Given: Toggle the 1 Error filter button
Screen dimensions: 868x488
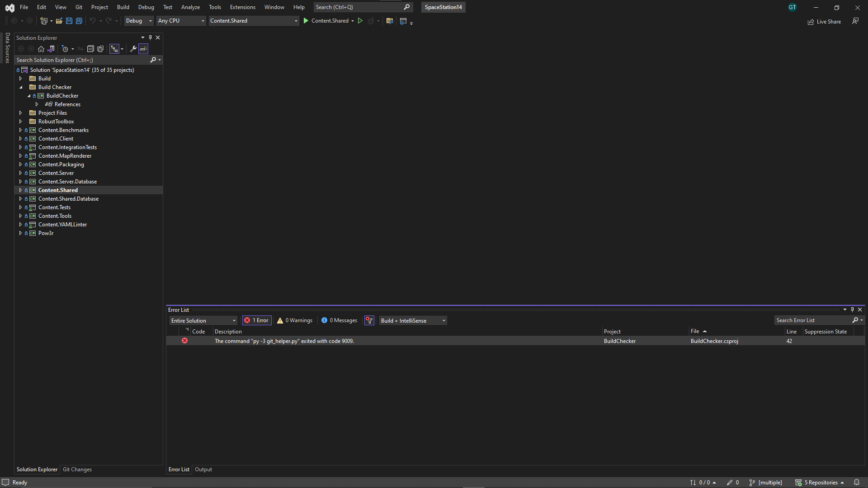Looking at the screenshot, I should pyautogui.click(x=257, y=320).
